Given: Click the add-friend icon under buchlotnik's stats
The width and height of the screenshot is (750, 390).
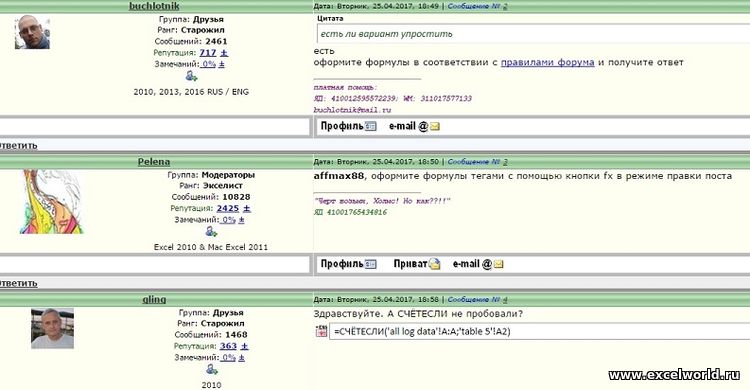Looking at the screenshot, I should 191,76.
